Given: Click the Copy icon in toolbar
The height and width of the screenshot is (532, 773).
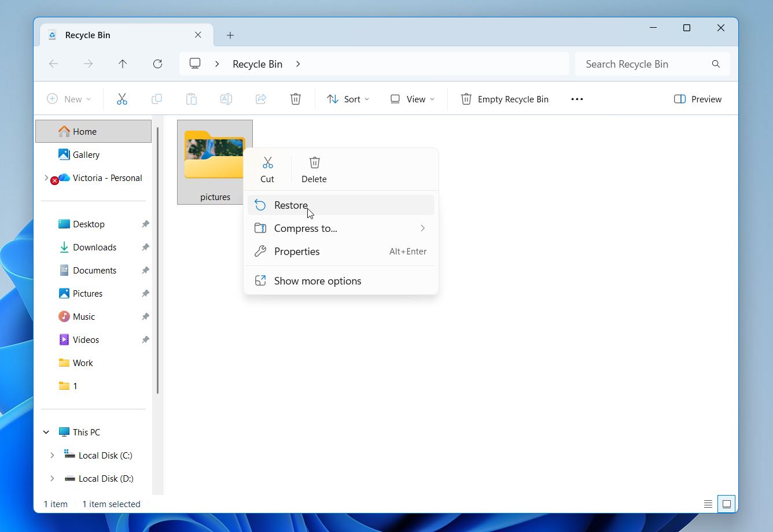Looking at the screenshot, I should 156,99.
